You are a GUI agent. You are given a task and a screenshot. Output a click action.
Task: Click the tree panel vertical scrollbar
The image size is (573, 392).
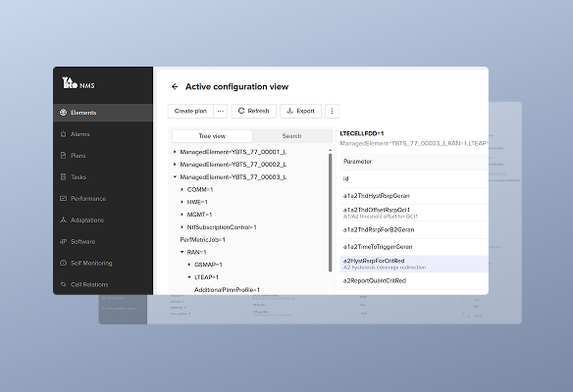[x=331, y=213]
